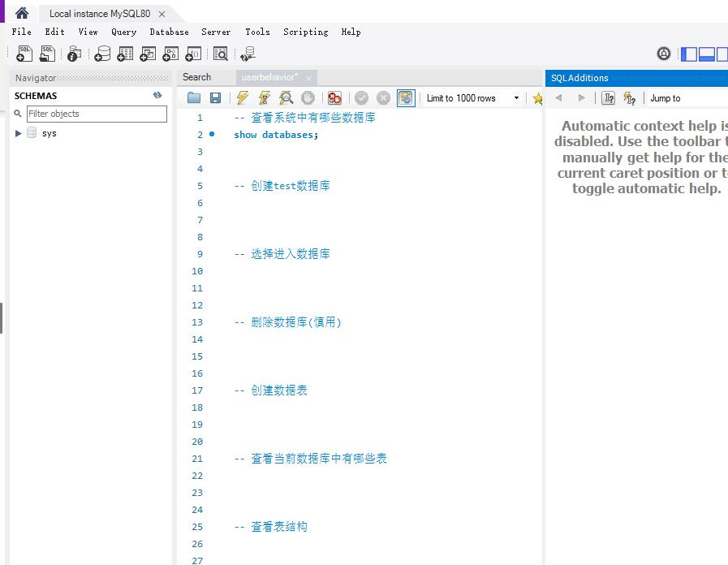The image size is (728, 565).
Task: Click the SQLAdditions panel header
Action: tap(636, 78)
